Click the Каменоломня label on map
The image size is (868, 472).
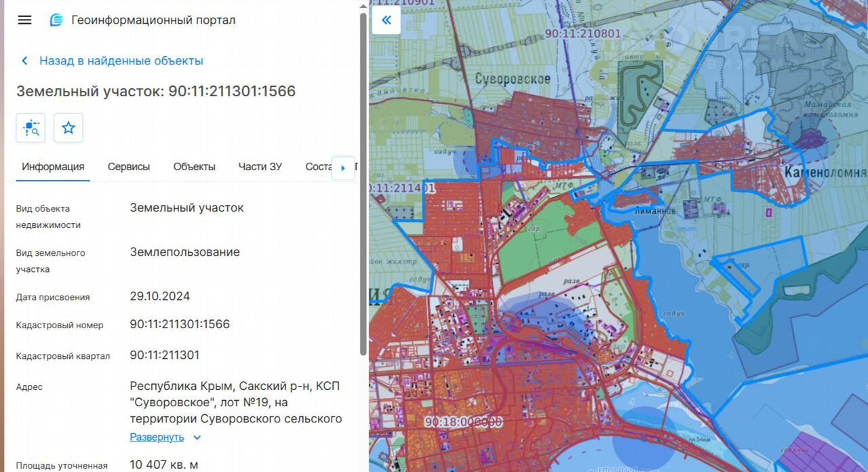tap(825, 172)
